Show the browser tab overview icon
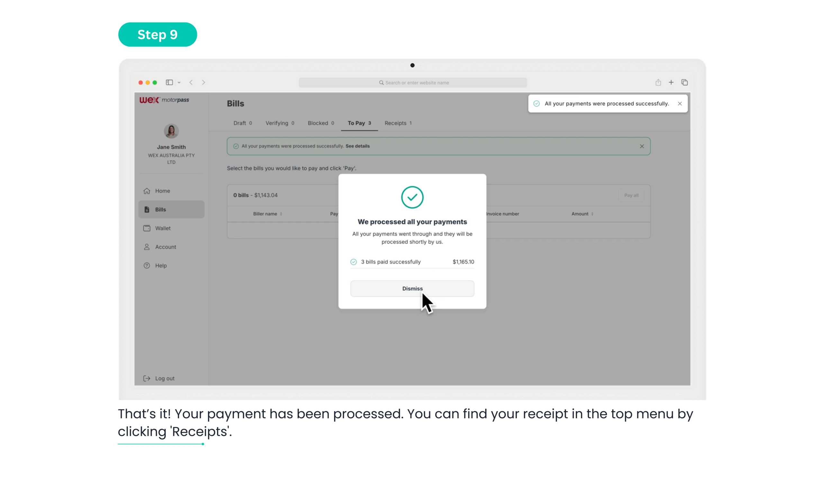The height and width of the screenshot is (504, 823). click(684, 83)
